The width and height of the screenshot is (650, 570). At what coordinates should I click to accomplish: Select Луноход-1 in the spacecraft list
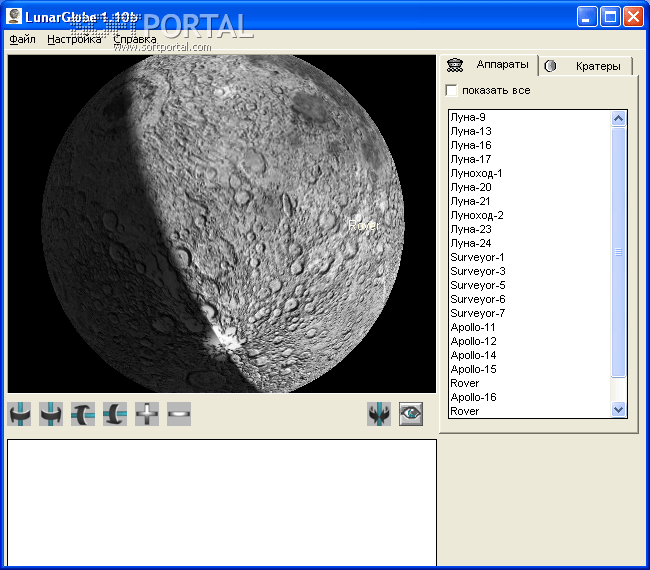(476, 173)
